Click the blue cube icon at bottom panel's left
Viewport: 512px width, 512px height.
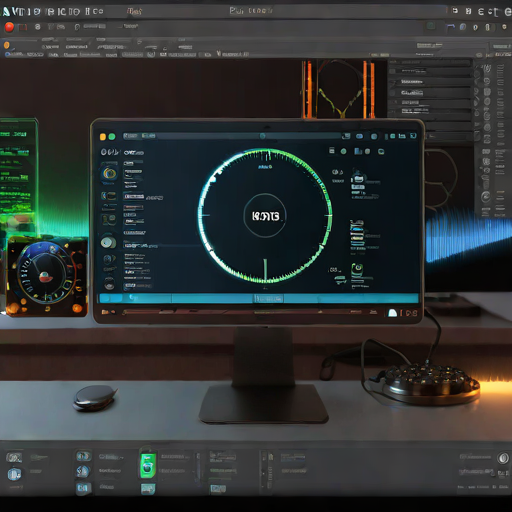[x=14, y=474]
